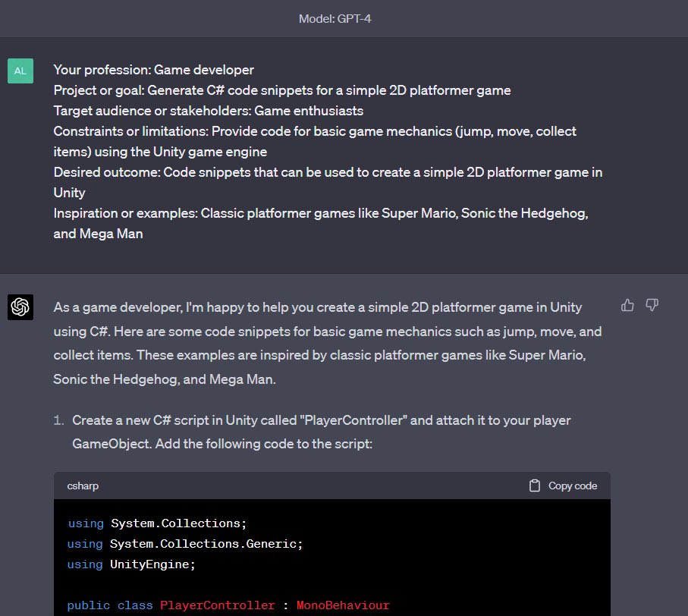Click the ChatGPT logo avatar

pyautogui.click(x=20, y=306)
